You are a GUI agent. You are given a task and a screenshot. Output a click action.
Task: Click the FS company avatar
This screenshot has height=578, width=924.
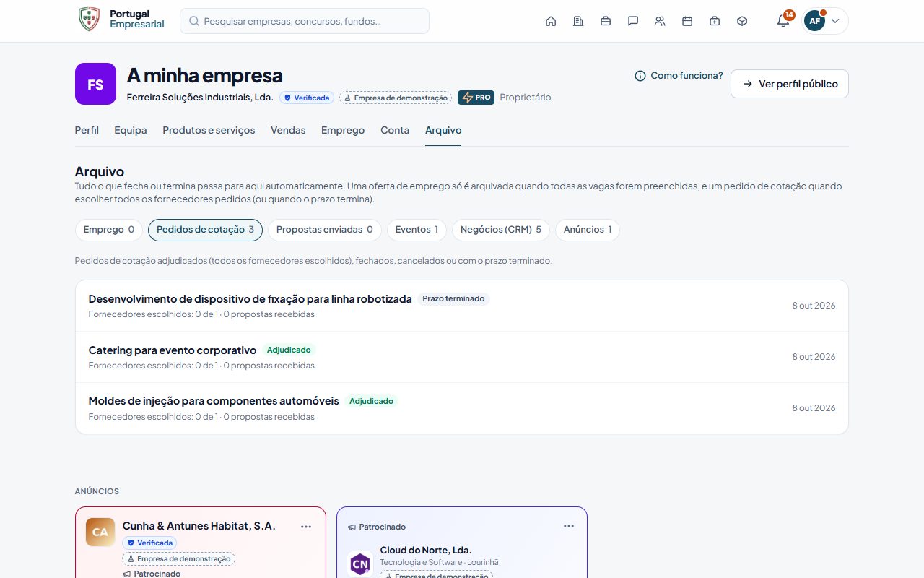pyautogui.click(x=95, y=84)
